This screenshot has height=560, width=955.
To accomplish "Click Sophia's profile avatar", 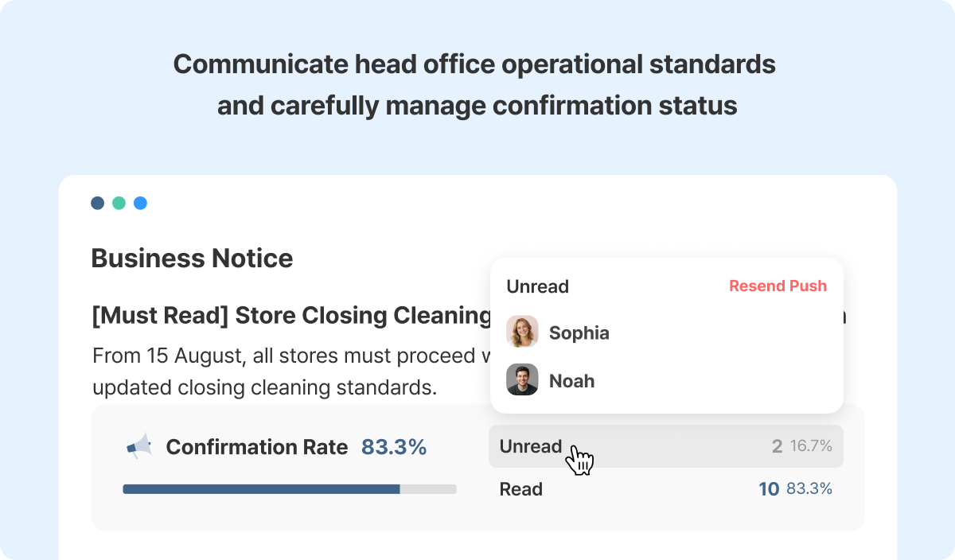I will (522, 332).
